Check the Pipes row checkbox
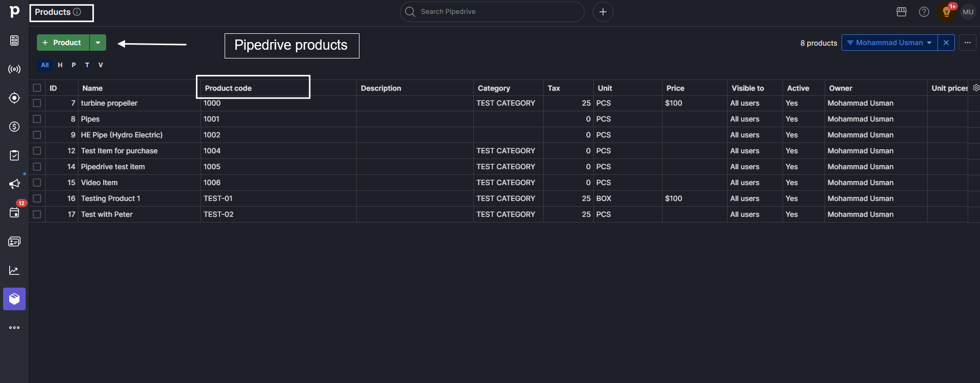 point(37,119)
